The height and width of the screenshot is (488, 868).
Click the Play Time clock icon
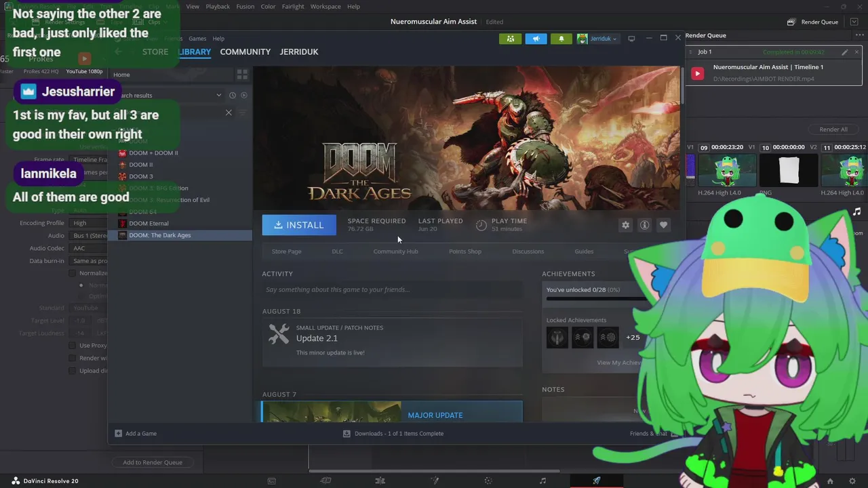[481, 225]
